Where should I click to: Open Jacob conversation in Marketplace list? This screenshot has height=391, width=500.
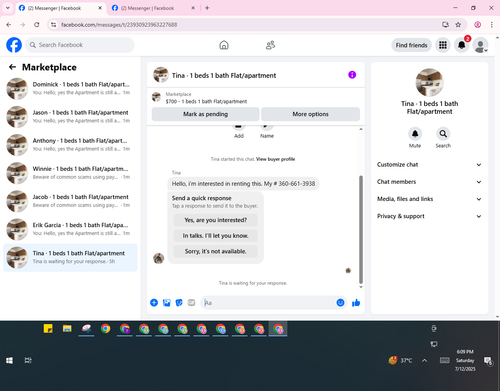(x=70, y=201)
